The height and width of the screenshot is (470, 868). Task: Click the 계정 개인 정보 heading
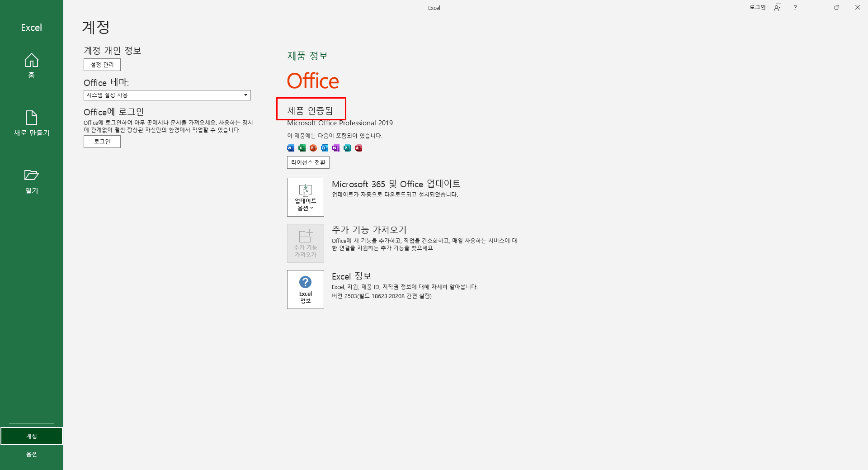point(113,51)
